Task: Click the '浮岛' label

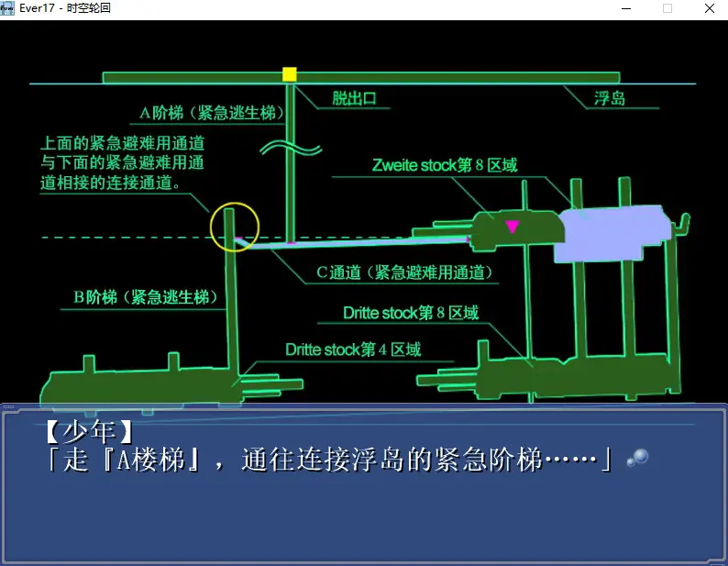Action: coord(610,98)
